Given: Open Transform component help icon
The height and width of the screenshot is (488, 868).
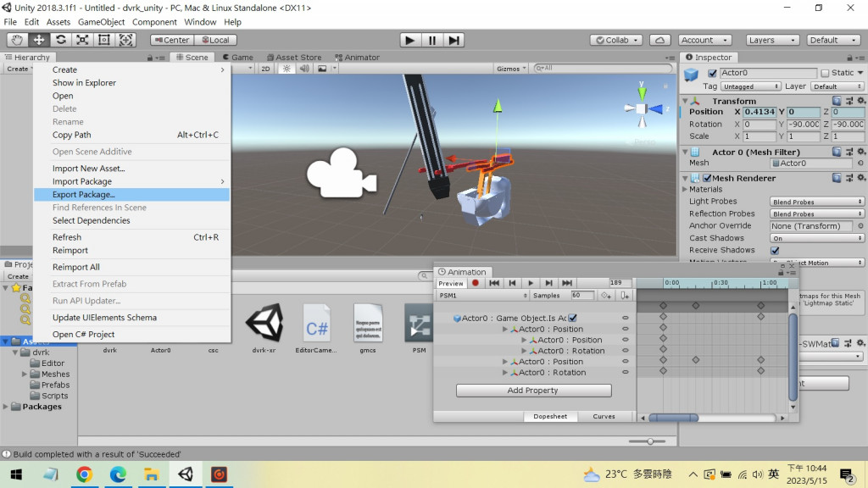Looking at the screenshot, I should pyautogui.click(x=837, y=101).
